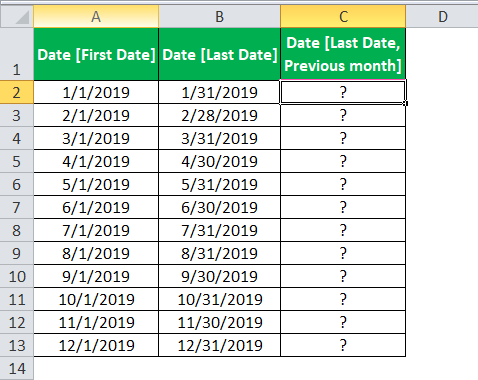Click the Date [Last Date] header cell
Screen dimensions: 478x380
click(x=219, y=54)
